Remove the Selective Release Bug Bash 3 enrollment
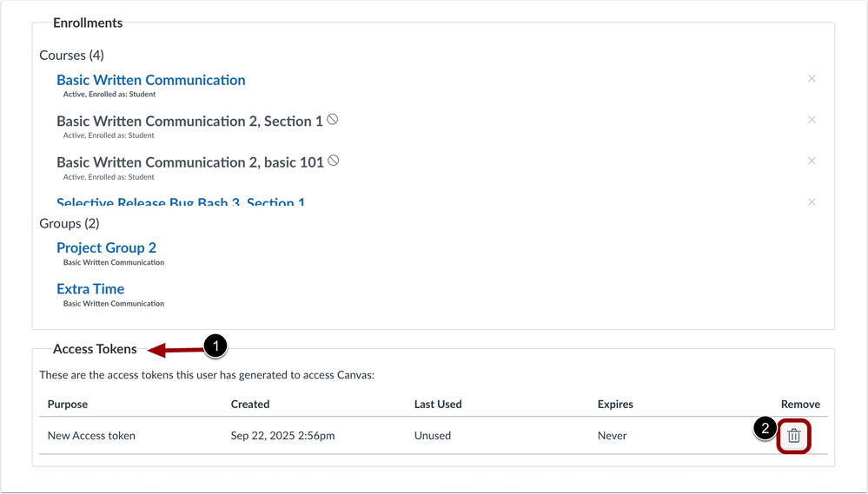 pos(812,202)
